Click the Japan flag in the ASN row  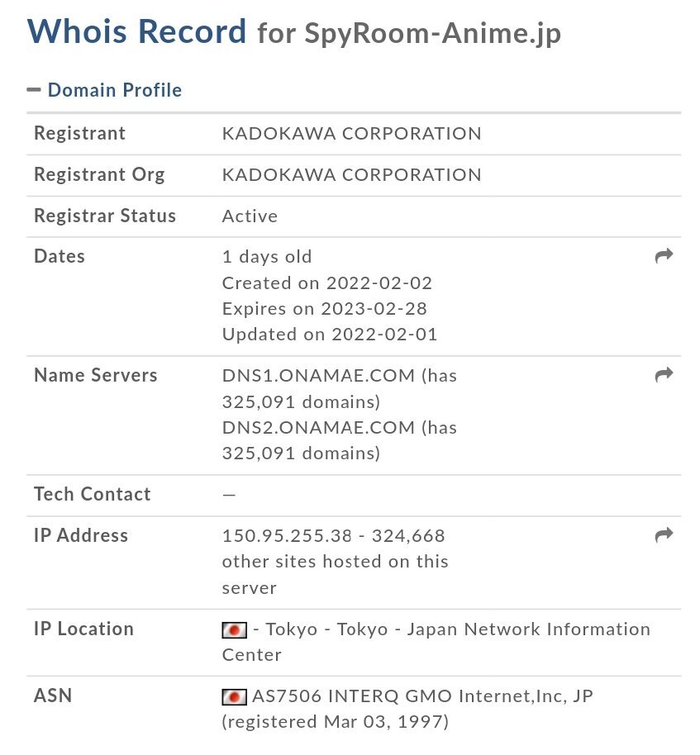[x=235, y=696]
